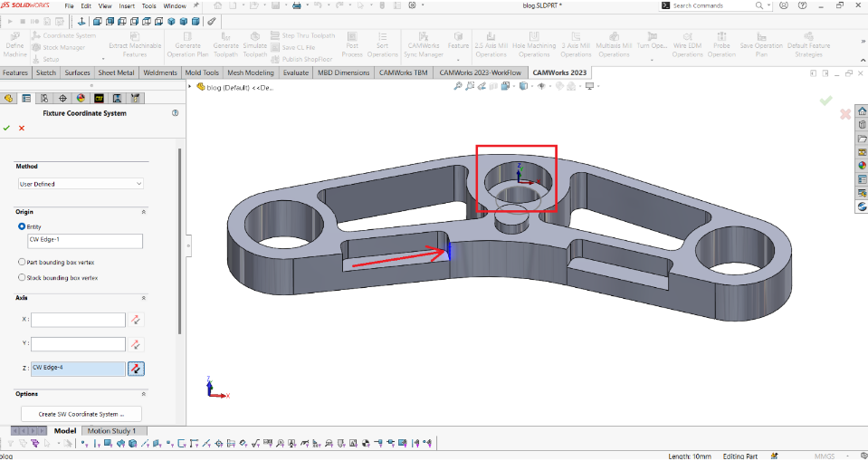
Task: Click the Z axis reverse direction icon
Action: click(135, 368)
